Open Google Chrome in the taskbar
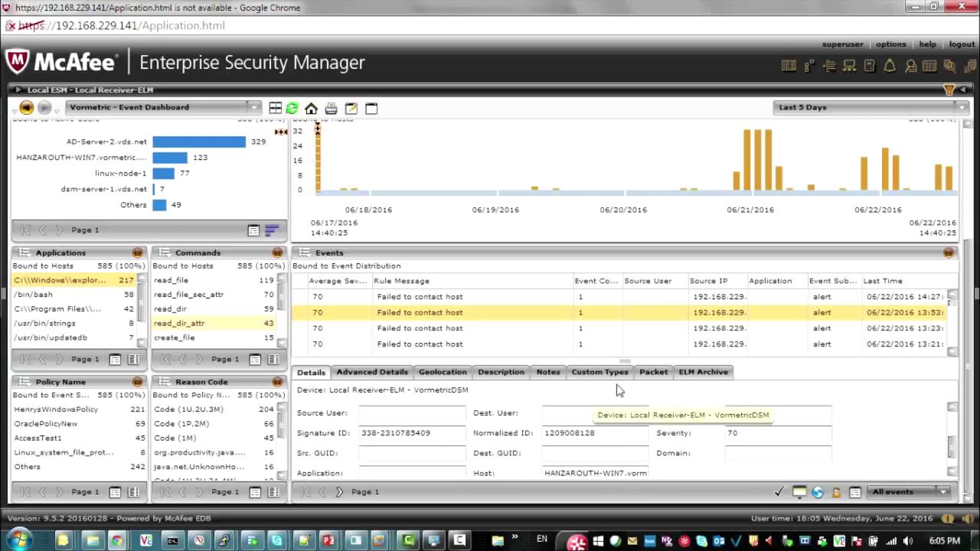This screenshot has width=980, height=551. pos(117,540)
